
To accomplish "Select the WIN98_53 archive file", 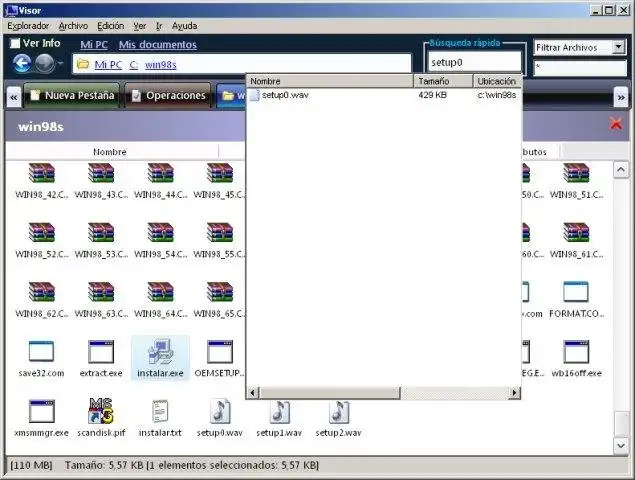I will [101, 240].
